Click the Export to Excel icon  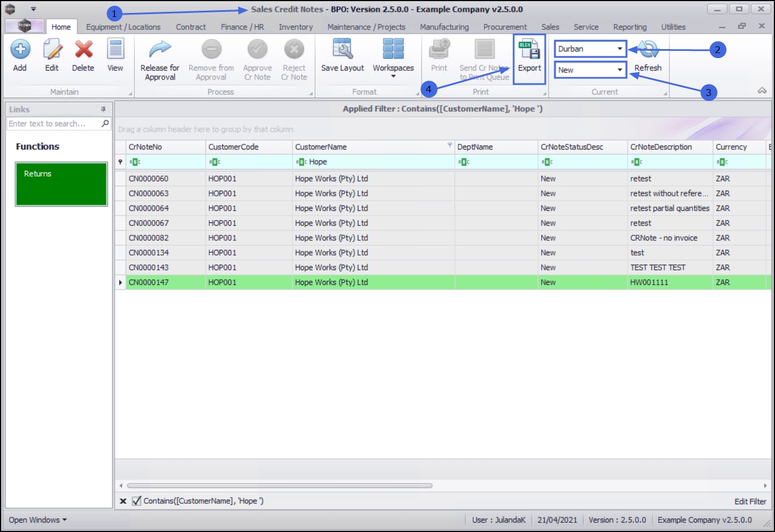pyautogui.click(x=529, y=50)
